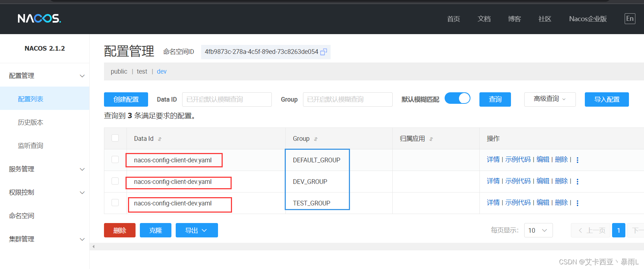Collapse the 配置管理 sidebar section
Image resolution: width=644 pixels, height=269 pixels.
45,76
